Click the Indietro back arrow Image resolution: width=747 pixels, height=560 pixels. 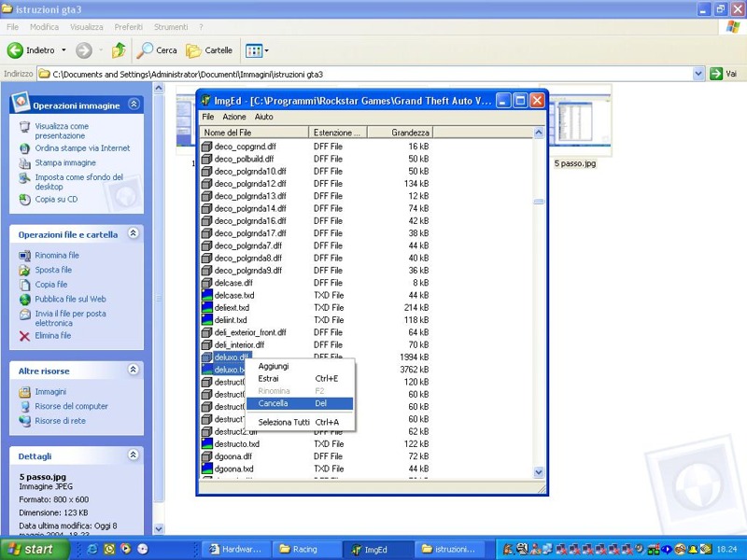coord(16,50)
